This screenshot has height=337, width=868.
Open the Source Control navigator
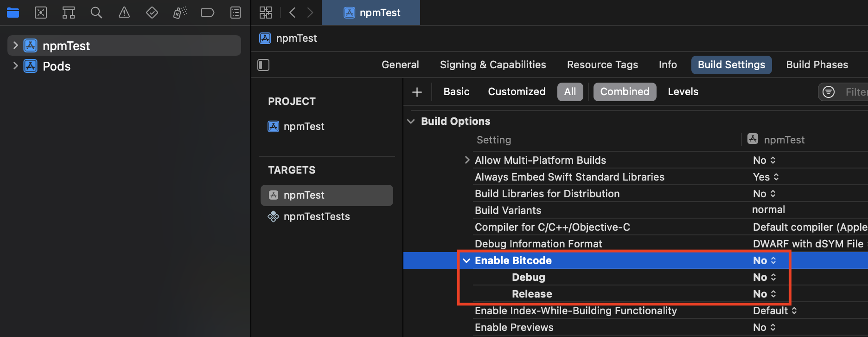point(41,13)
